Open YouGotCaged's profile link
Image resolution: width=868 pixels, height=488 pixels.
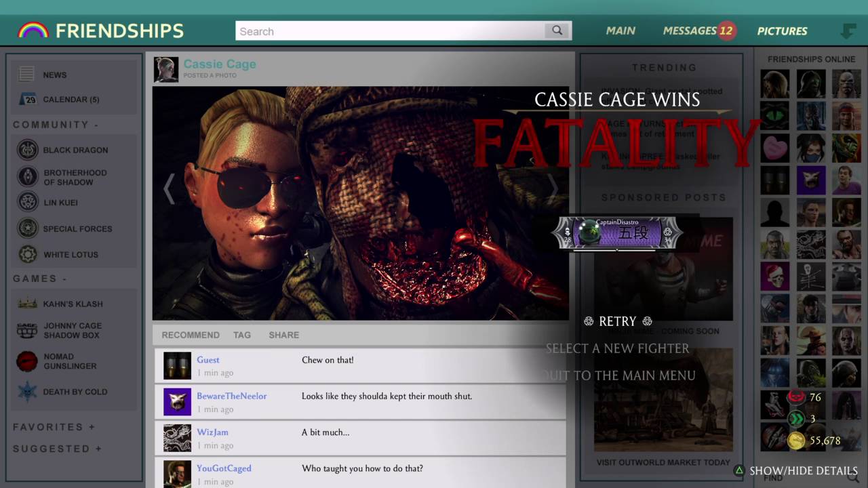pos(224,468)
